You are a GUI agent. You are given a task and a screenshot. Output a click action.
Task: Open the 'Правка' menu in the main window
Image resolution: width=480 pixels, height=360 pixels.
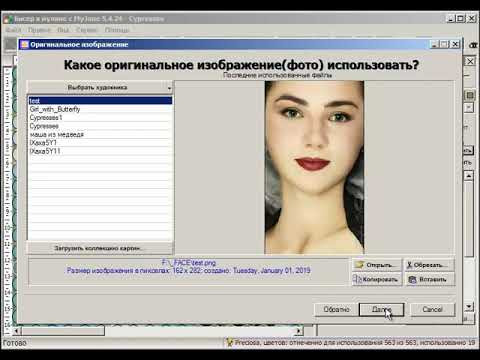coord(39,30)
